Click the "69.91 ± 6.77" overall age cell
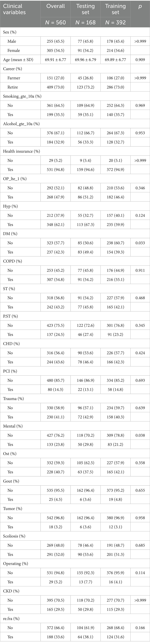This screenshot has width=150, height=644. tap(56, 60)
